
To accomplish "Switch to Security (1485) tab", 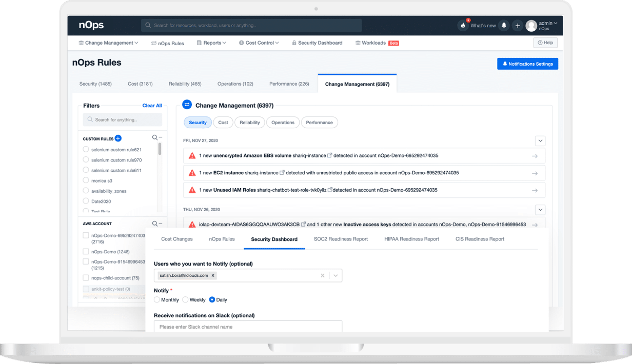I will click(x=95, y=84).
